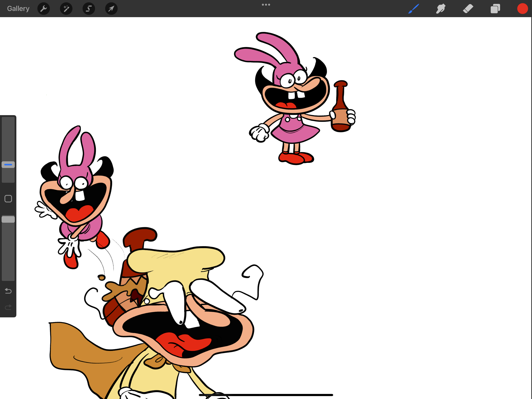Image resolution: width=532 pixels, height=399 pixels.
Task: Select the Smudge tool
Action: [441, 9]
